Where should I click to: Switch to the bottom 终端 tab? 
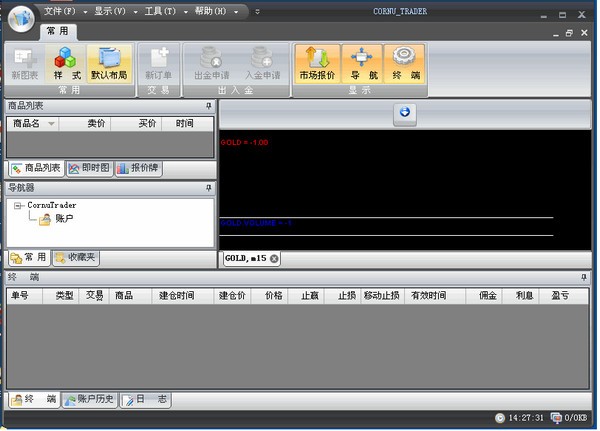tap(34, 400)
